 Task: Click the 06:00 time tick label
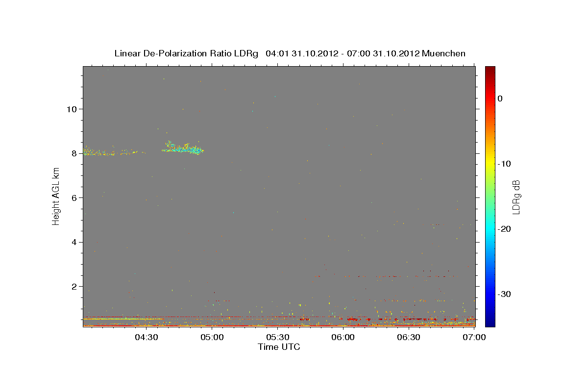coord(343,337)
